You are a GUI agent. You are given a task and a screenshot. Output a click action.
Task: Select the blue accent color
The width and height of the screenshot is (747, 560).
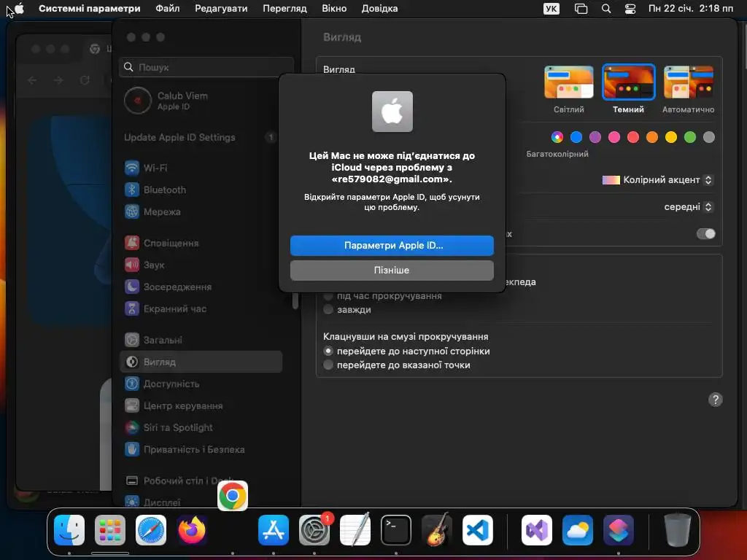tap(576, 137)
